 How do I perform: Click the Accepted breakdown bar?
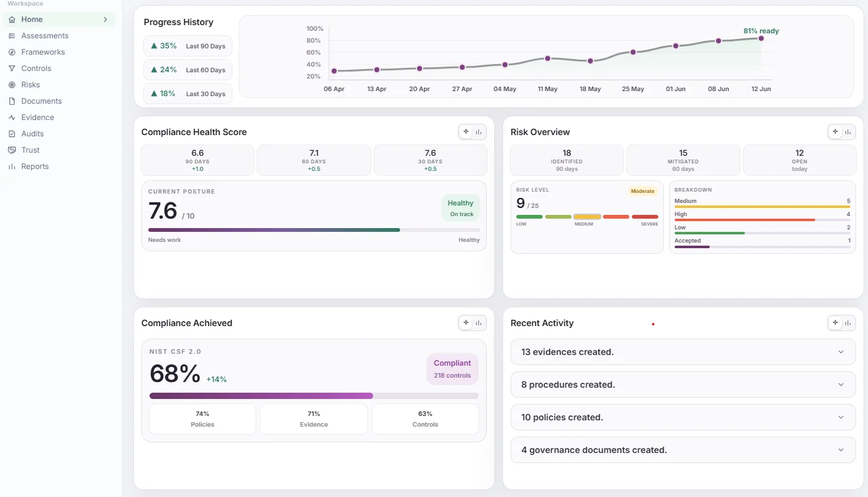coord(762,246)
